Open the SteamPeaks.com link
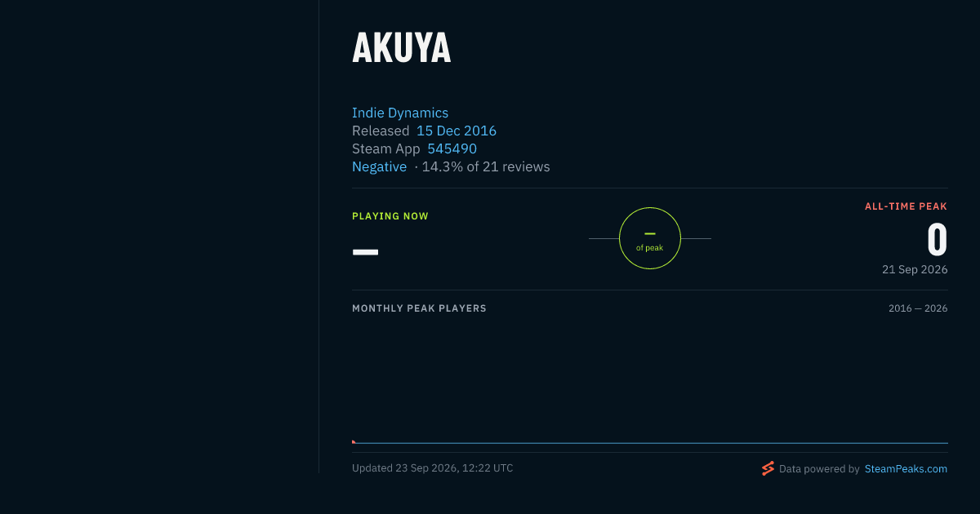This screenshot has height=514, width=980. click(906, 469)
